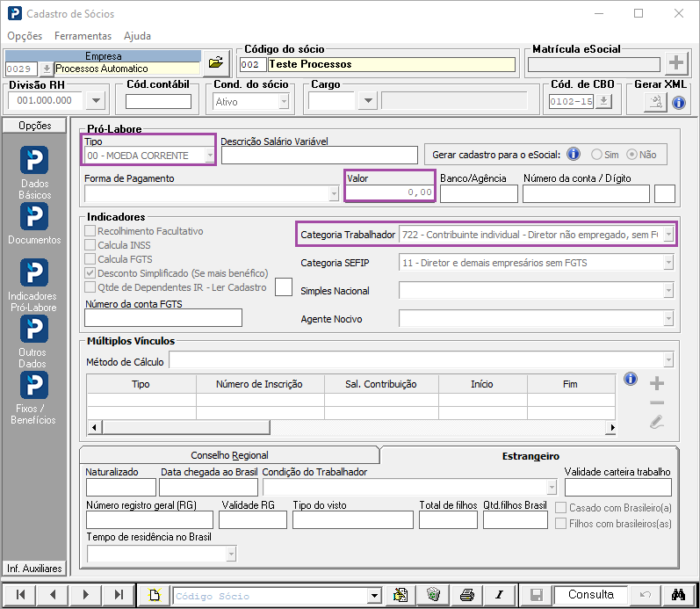
Task: Switch to the Conselho Regional tab
Action: pos(229,455)
